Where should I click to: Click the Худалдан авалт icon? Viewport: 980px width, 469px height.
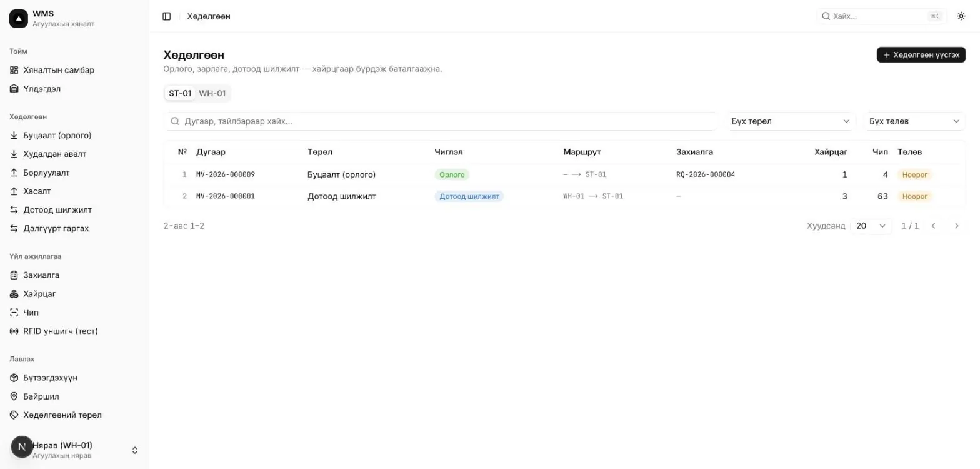[14, 154]
